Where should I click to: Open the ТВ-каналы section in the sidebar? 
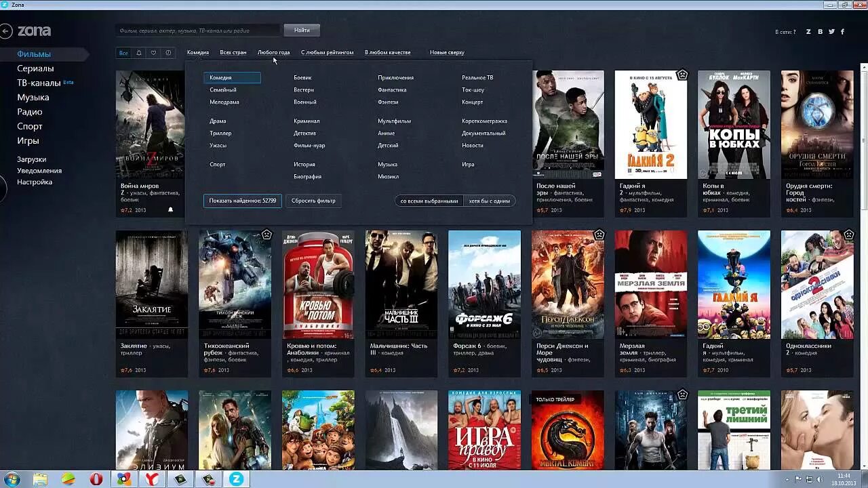(39, 83)
